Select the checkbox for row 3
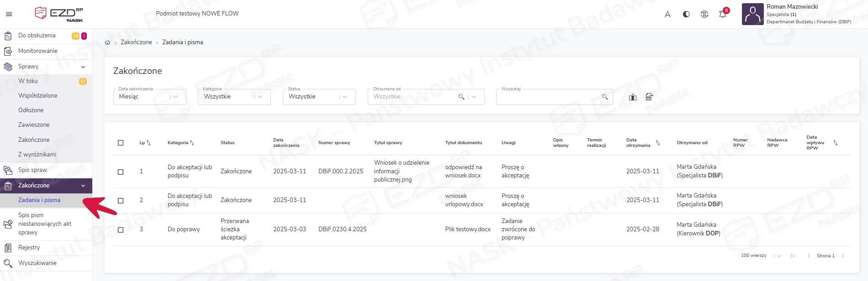Screen dimensions: 868x281 click(121, 229)
